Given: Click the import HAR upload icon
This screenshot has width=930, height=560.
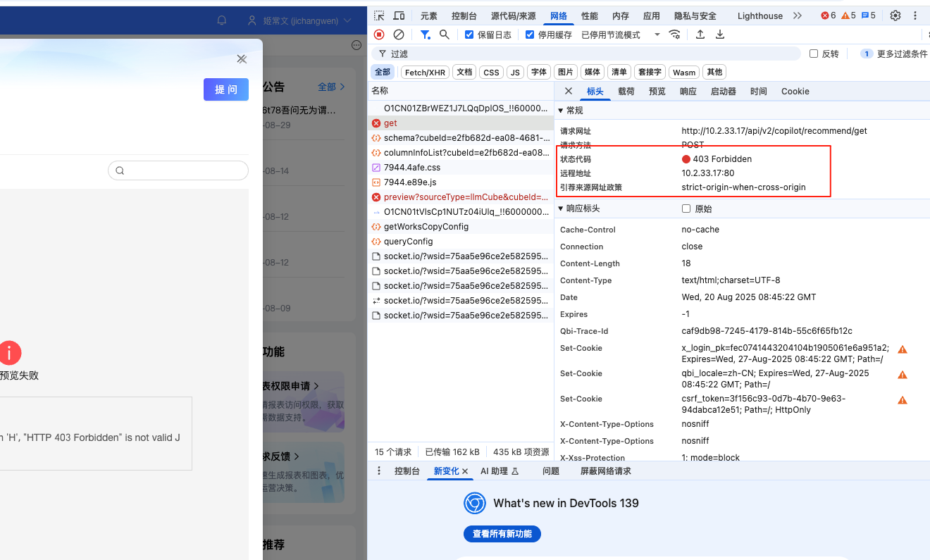Looking at the screenshot, I should tap(700, 35).
